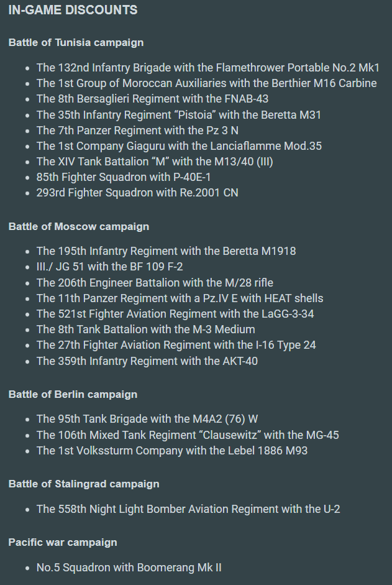392x585 pixels.
Task: Click the 8th Tank Battalion M-3 Medium item
Action: tap(145, 329)
